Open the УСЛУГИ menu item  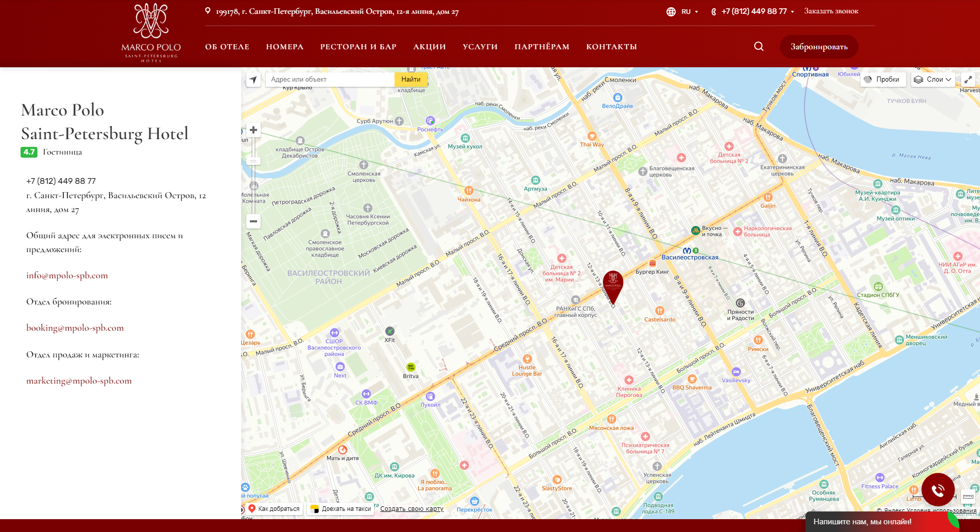tap(480, 47)
